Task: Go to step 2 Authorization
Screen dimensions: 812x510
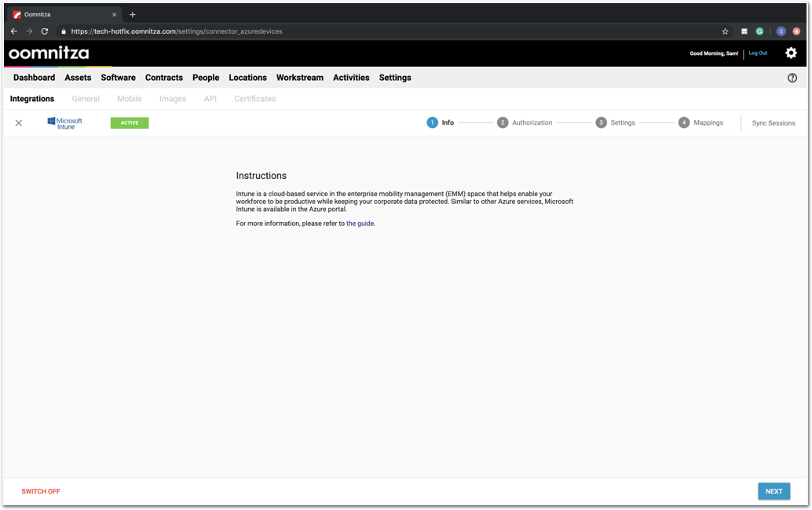Action: tap(525, 122)
